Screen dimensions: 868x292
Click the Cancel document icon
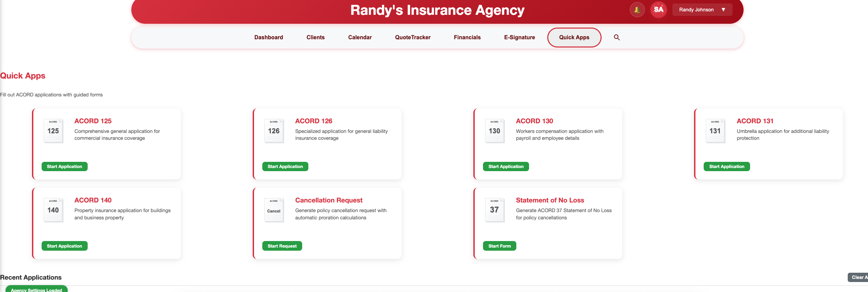pyautogui.click(x=274, y=210)
